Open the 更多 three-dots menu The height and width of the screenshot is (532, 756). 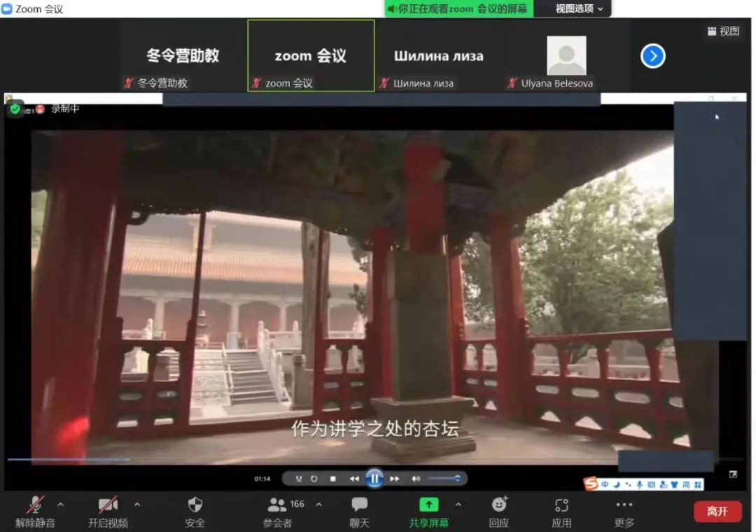[x=624, y=505]
